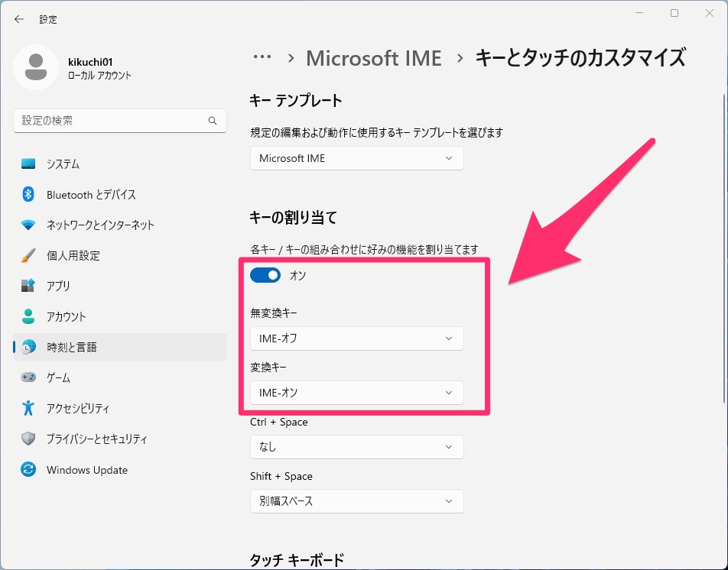The height and width of the screenshot is (570, 728).
Task: Click the アプリ icon in sidebar
Action: tap(28, 286)
